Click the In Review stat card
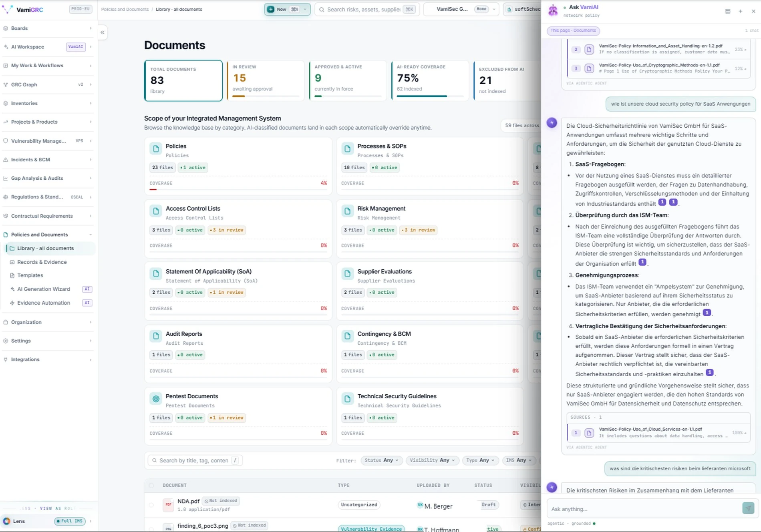 [x=266, y=80]
